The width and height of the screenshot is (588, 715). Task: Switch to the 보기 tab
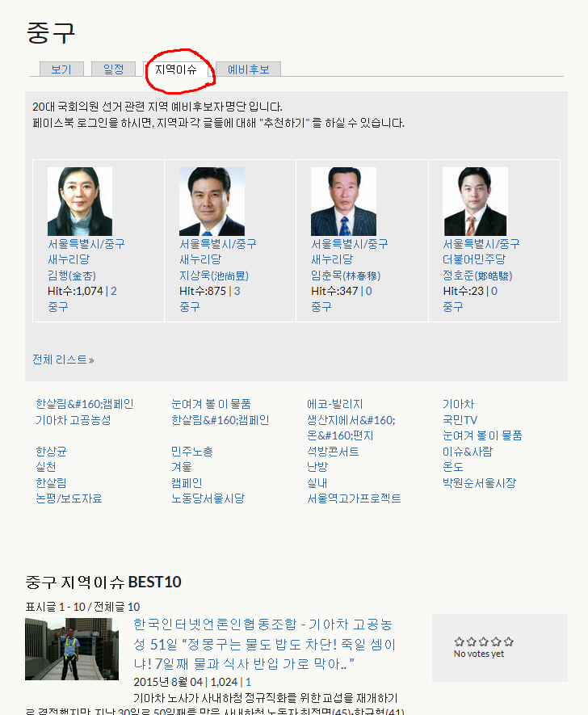point(61,69)
